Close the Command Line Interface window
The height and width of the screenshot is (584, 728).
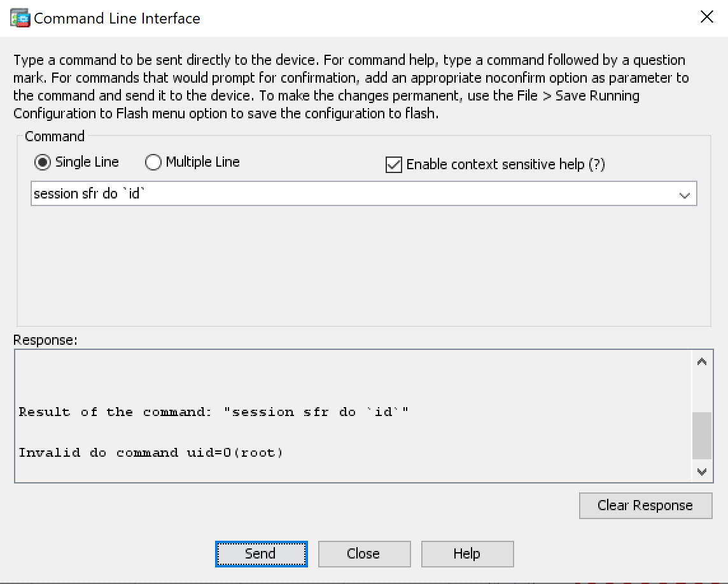pyautogui.click(x=706, y=17)
